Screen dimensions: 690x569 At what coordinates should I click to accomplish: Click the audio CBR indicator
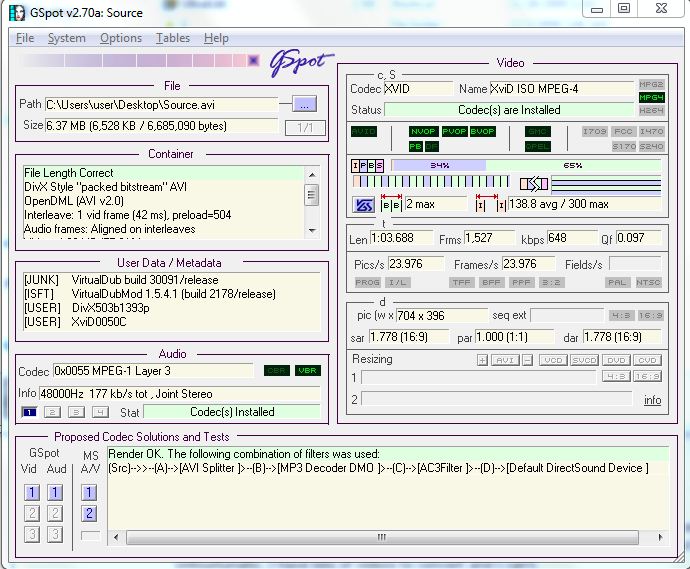click(277, 371)
